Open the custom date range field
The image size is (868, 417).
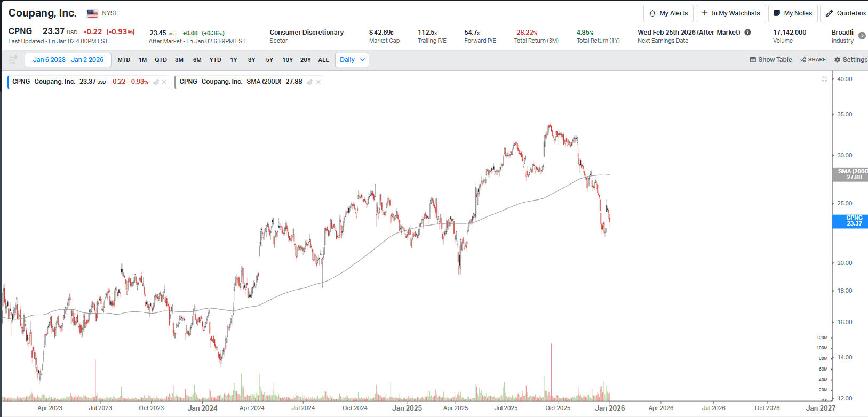[x=68, y=60]
